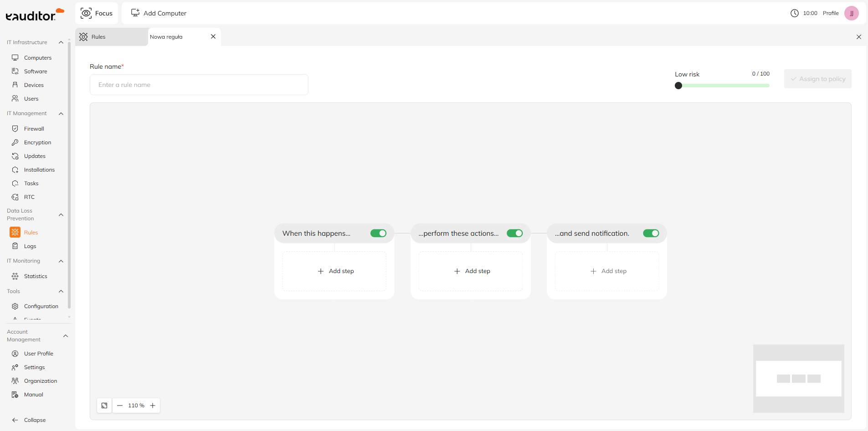The image size is (868, 431).
Task: Collapse the Data Loss Prevention section
Action: click(x=61, y=215)
